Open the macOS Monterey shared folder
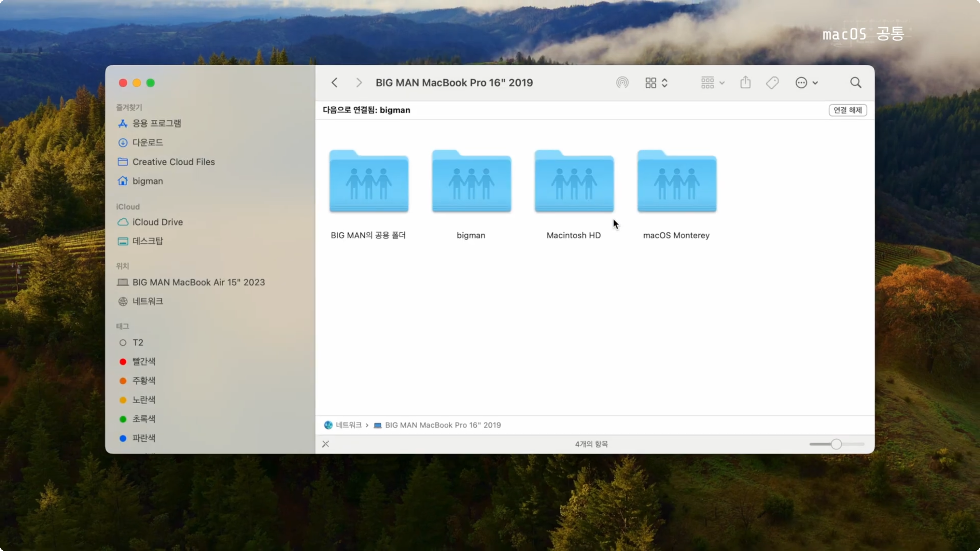Screen dimensions: 980x551 click(x=676, y=182)
